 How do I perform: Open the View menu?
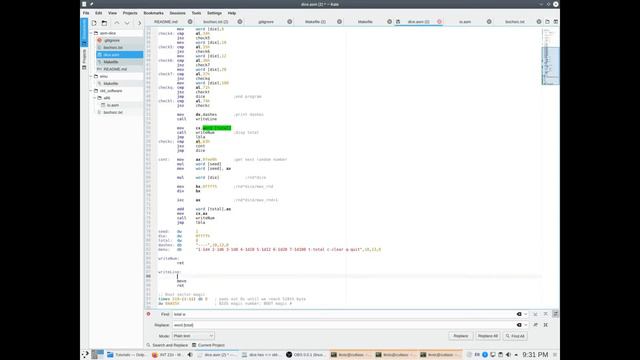pos(112,13)
